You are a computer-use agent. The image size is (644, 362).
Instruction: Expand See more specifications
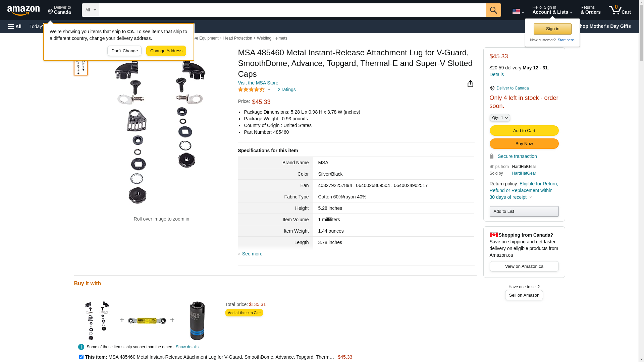coord(252,254)
